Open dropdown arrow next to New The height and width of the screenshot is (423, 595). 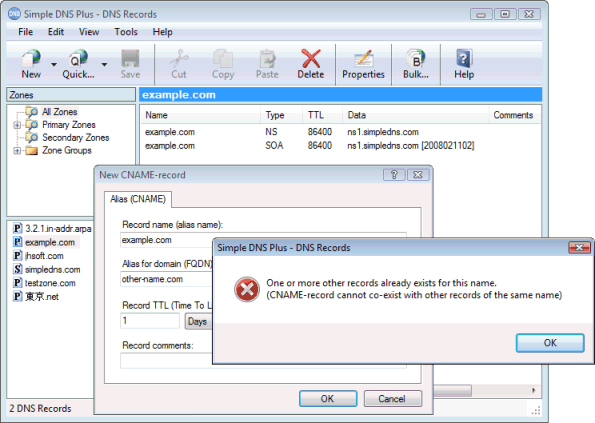(54, 64)
